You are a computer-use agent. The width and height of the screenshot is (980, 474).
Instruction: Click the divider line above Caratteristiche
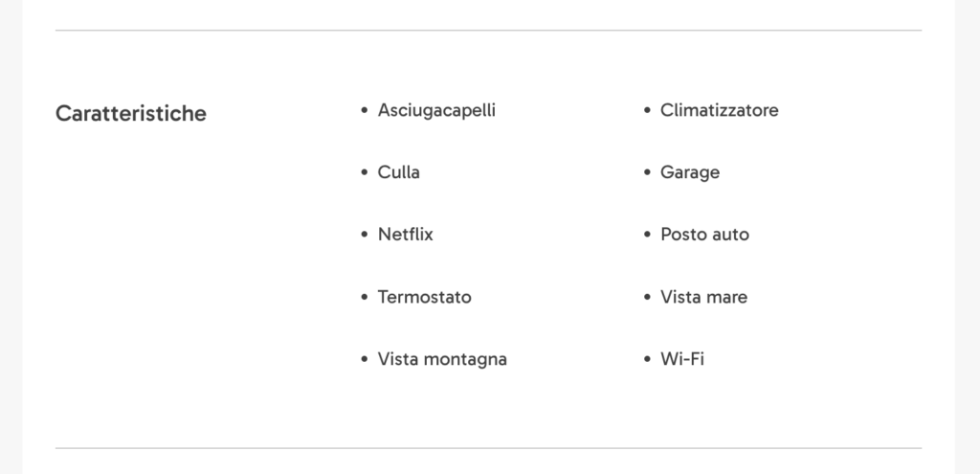tap(488, 30)
